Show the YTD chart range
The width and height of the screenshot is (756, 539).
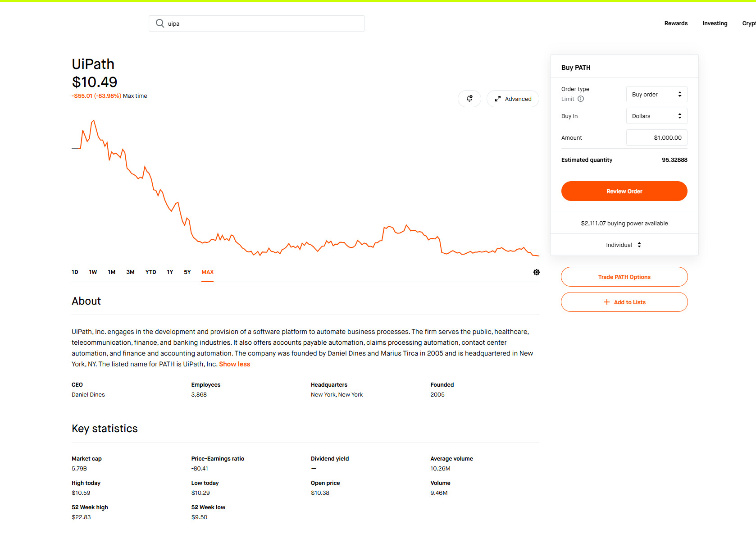pyautogui.click(x=150, y=272)
